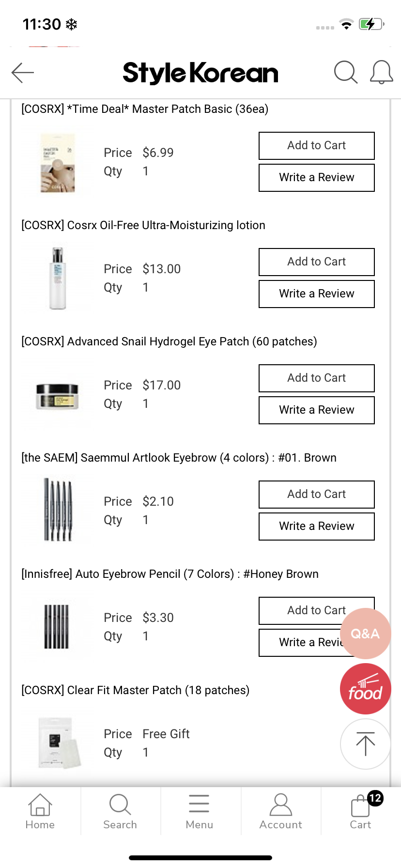Viewport: 401px width, 868px height.
Task: Open the Menu tab
Action: tap(200, 811)
